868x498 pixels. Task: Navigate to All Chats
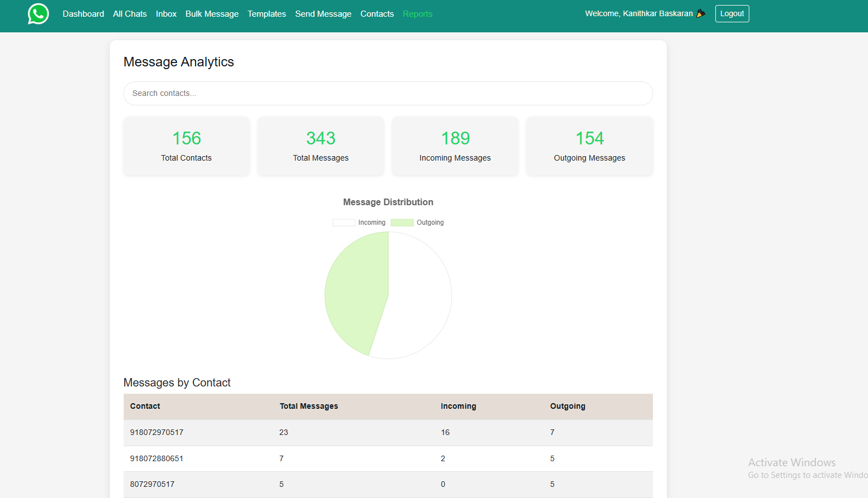coord(129,13)
